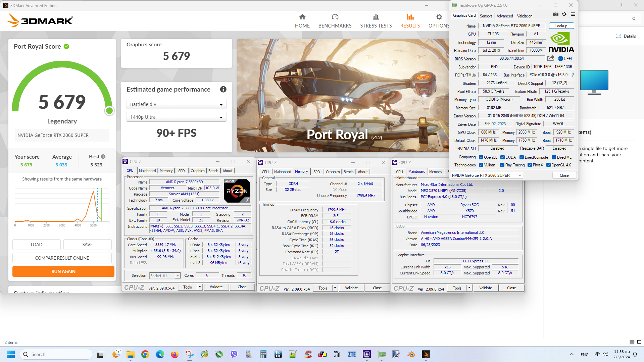The width and height of the screenshot is (644, 362).
Task: Click info icon beside Estimated game performance
Action: click(223, 89)
